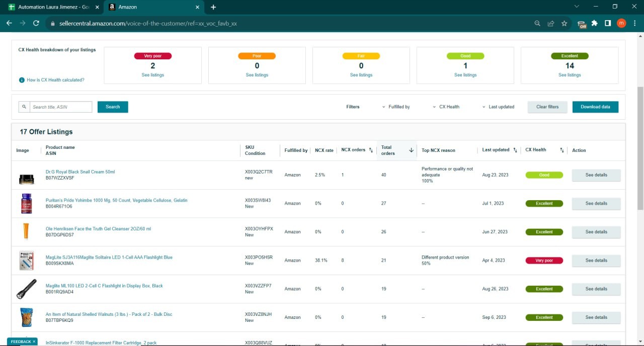Click Clear filters button
644x346 pixels.
coord(547,107)
